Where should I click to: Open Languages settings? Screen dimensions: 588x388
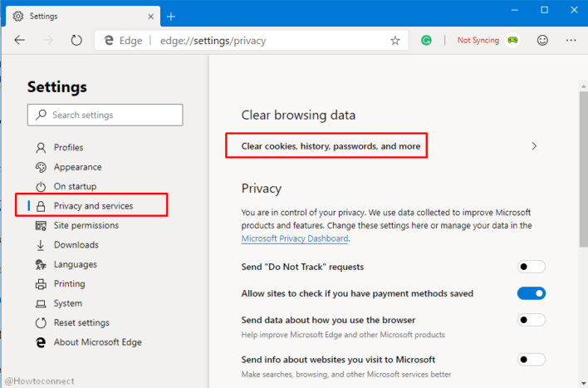(x=76, y=264)
